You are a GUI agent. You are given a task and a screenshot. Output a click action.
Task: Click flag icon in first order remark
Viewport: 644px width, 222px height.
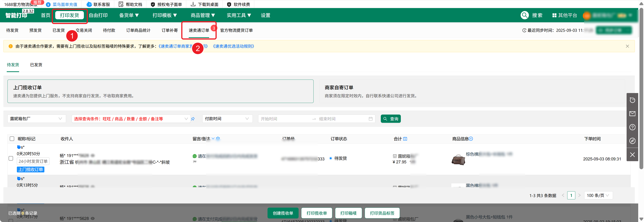195,162
